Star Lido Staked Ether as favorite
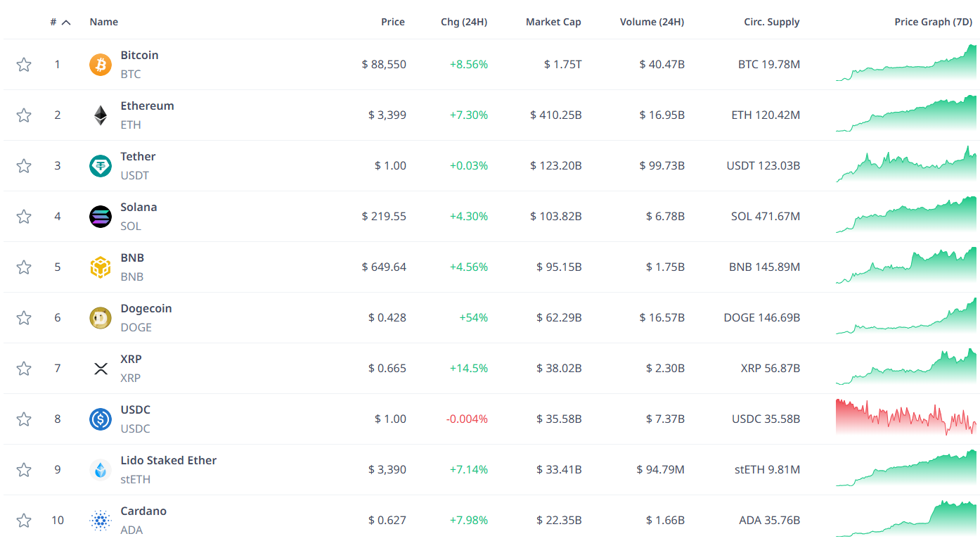The height and width of the screenshot is (541, 980). [x=24, y=470]
